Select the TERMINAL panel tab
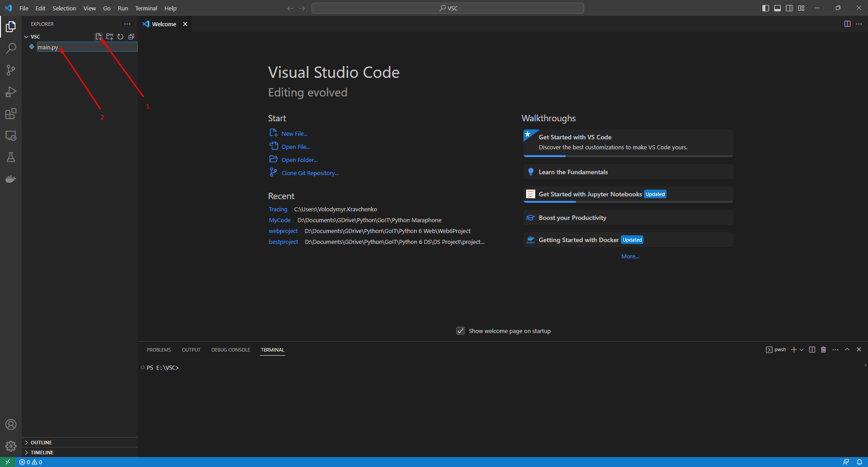 (x=273, y=350)
